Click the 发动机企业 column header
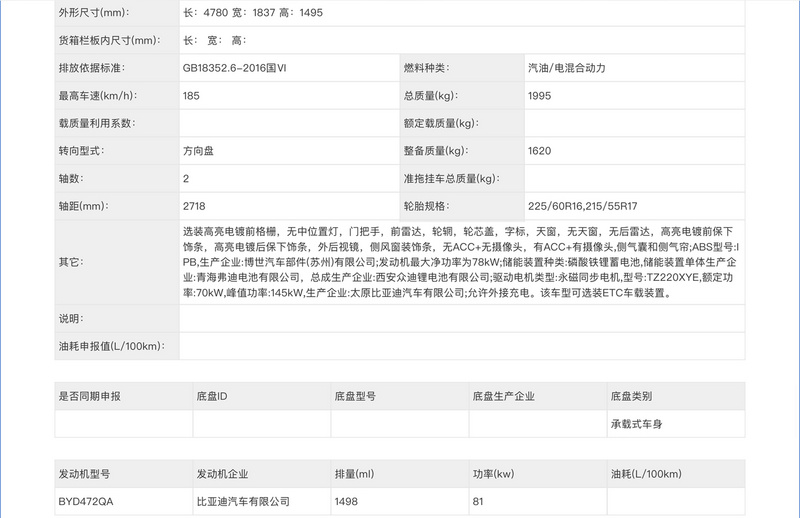The height and width of the screenshot is (518, 800). click(222, 474)
